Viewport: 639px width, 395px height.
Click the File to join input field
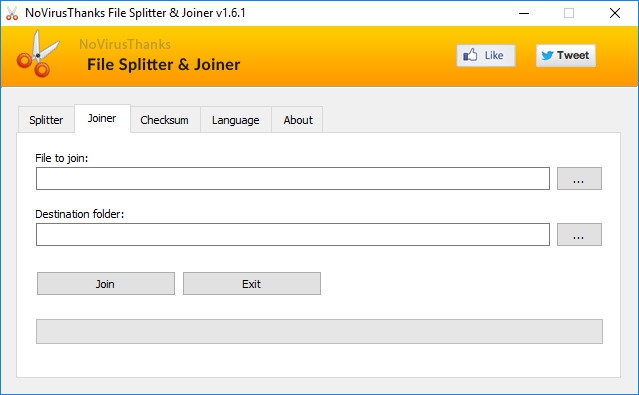coord(293,179)
